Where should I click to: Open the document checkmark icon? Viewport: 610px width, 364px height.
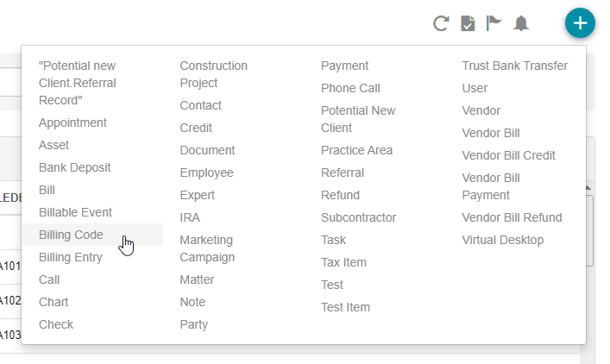coord(467,23)
